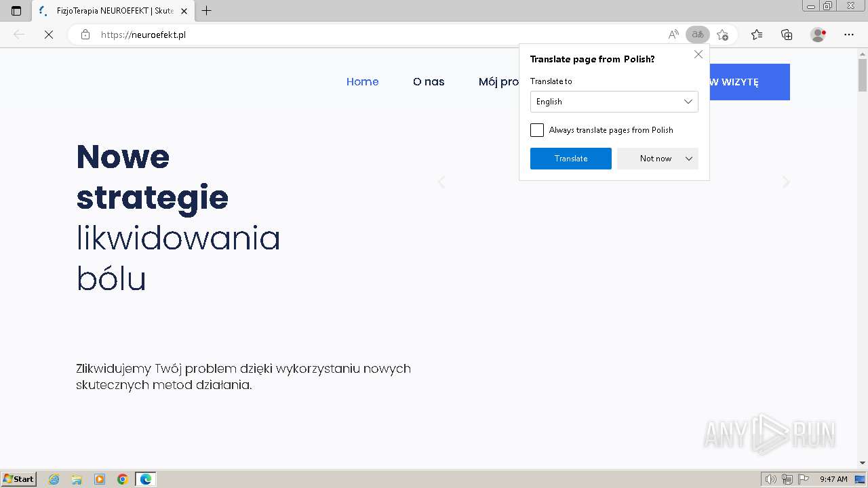Stop loading the page
Image resolution: width=868 pixels, height=488 pixels.
pos(49,35)
